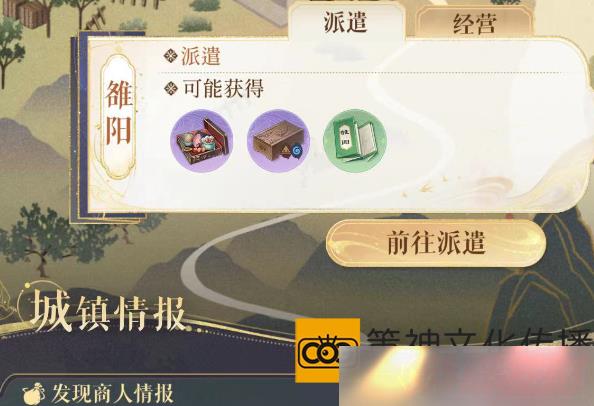Select the blue card stack behind 雒阳 panel

pyautogui.click(x=80, y=125)
